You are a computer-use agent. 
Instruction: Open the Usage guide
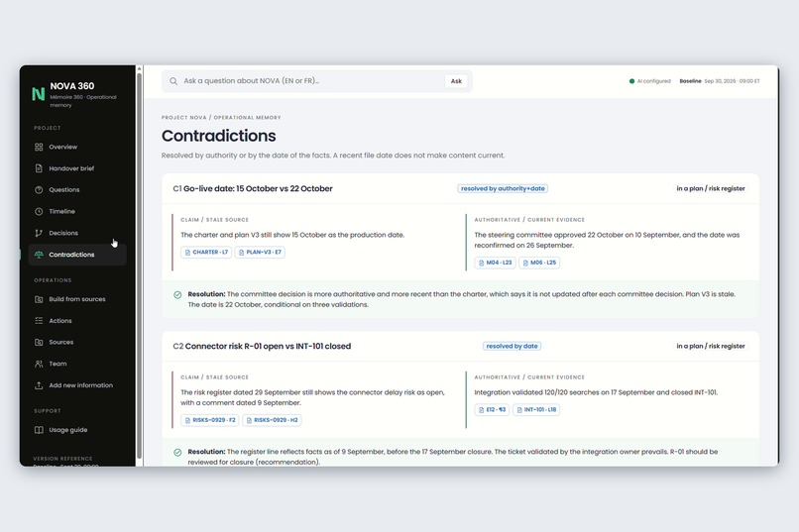click(x=77, y=430)
